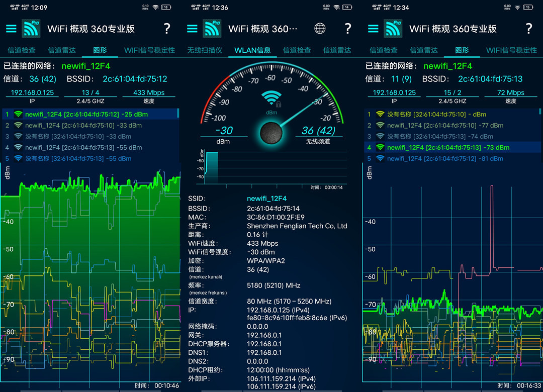Image resolution: width=543 pixels, height=392 pixels.
Task: Tap WiFi Pro app logo in right screen
Action: [x=393, y=29]
